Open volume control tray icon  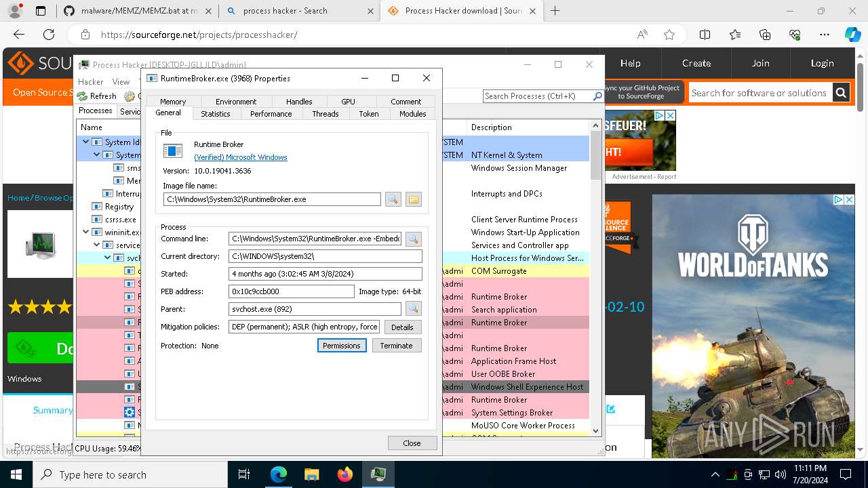pyautogui.click(x=781, y=474)
